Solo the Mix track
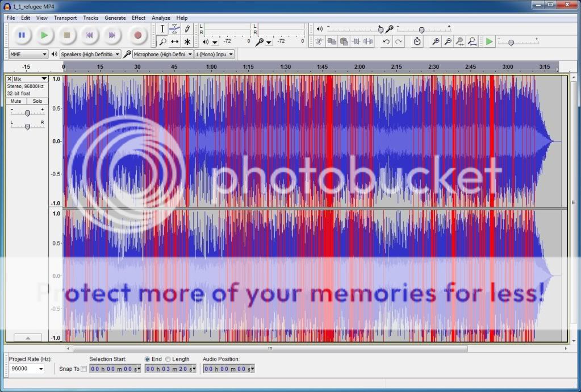The height and width of the screenshot is (392, 581). [37, 101]
